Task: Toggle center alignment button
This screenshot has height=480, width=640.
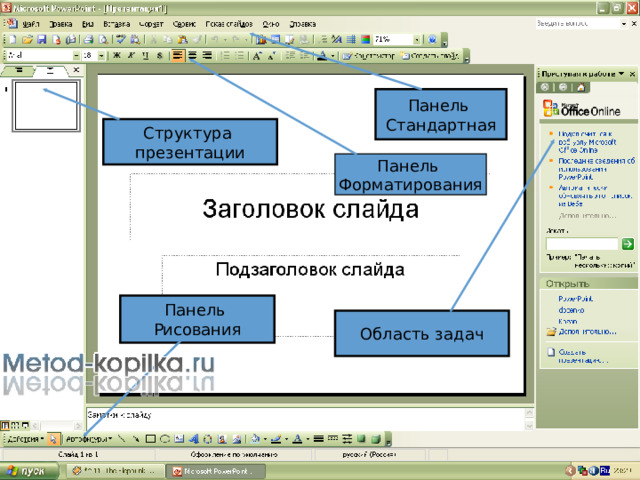Action: (x=193, y=56)
